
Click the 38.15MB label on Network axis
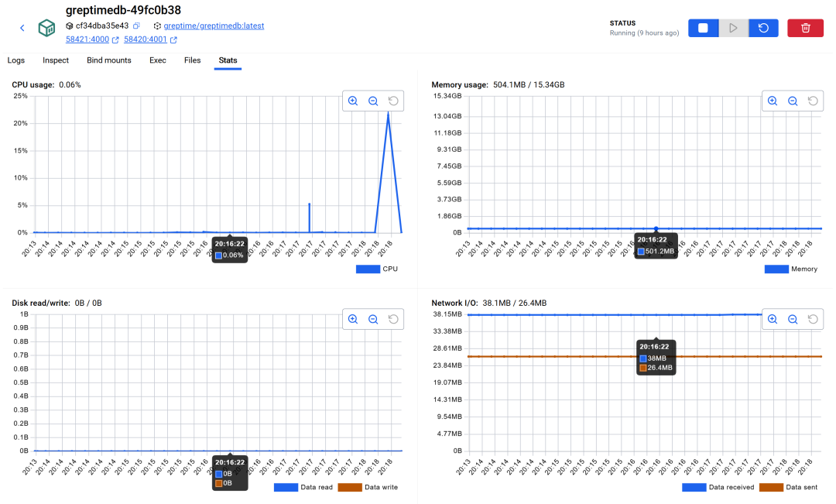click(x=447, y=314)
